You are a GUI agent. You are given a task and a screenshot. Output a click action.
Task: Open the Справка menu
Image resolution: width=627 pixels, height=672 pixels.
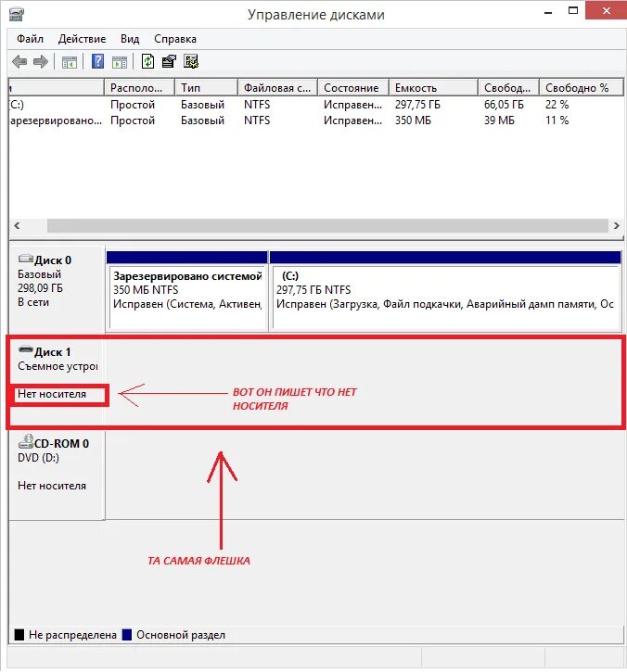[175, 39]
